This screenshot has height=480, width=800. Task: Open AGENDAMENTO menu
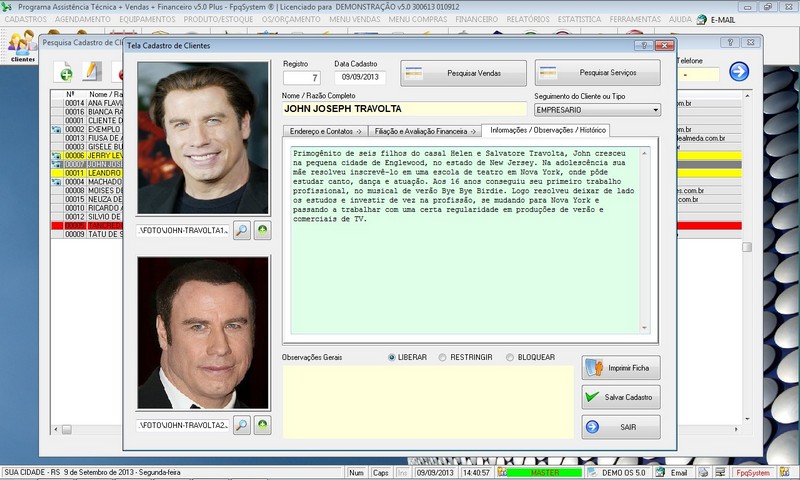(83, 19)
